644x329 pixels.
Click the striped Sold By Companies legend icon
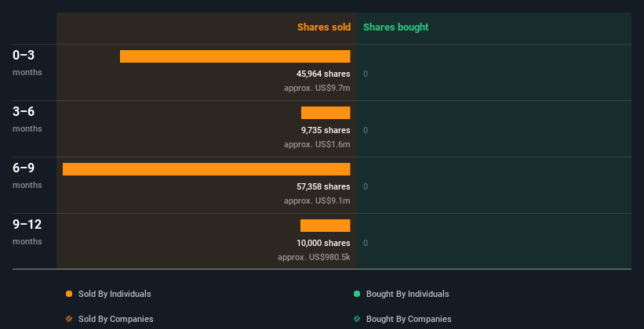point(69,319)
